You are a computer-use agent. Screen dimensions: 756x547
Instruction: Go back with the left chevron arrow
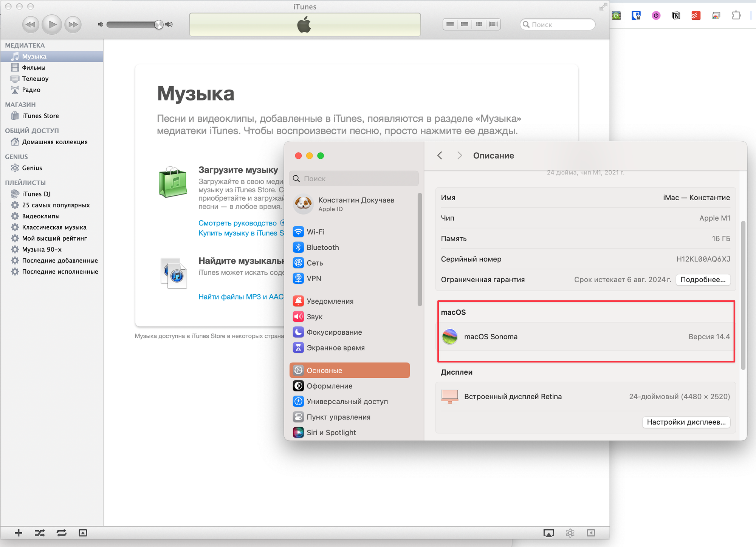click(440, 156)
